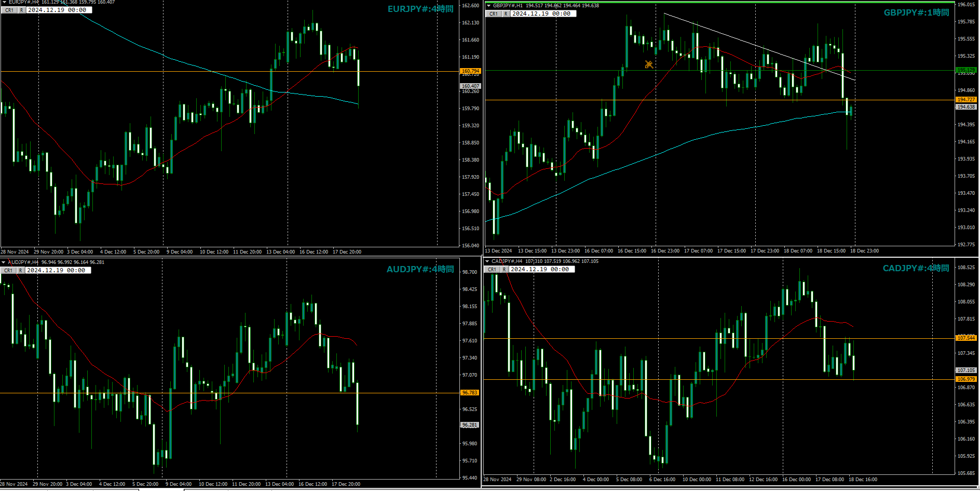The image size is (980, 491).
Task: Open the EURJPY#,H4 chart header triangle menu
Action: point(4,2)
